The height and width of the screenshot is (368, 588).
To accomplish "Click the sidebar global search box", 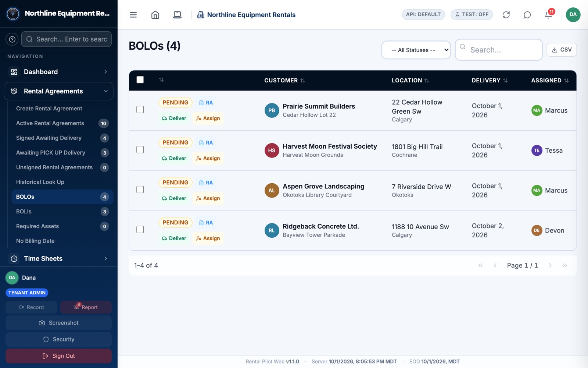I will pyautogui.click(x=67, y=39).
